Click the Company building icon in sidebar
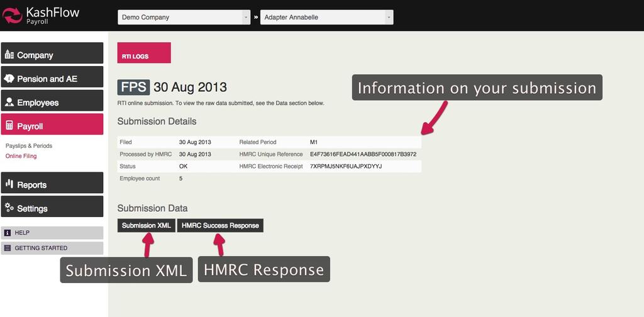 click(x=9, y=55)
